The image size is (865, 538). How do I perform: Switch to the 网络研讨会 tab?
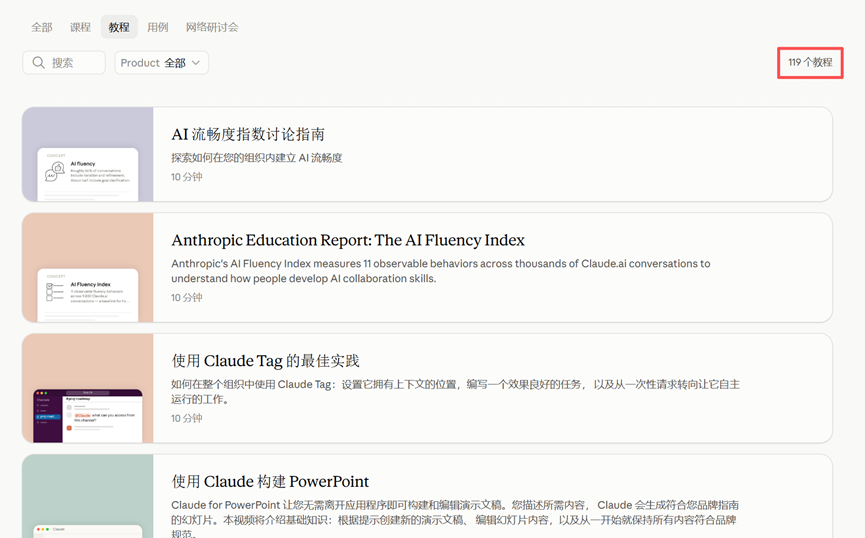[212, 27]
